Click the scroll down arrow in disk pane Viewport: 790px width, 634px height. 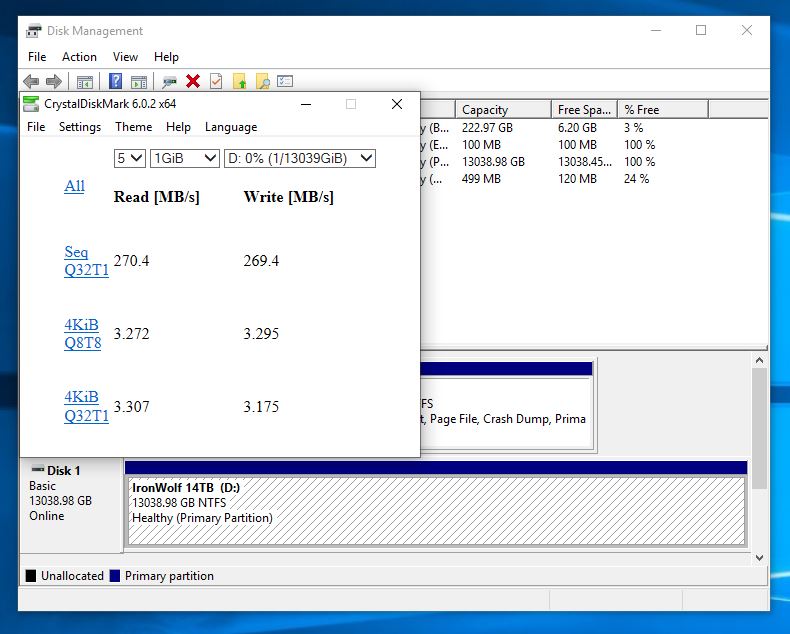(x=759, y=558)
